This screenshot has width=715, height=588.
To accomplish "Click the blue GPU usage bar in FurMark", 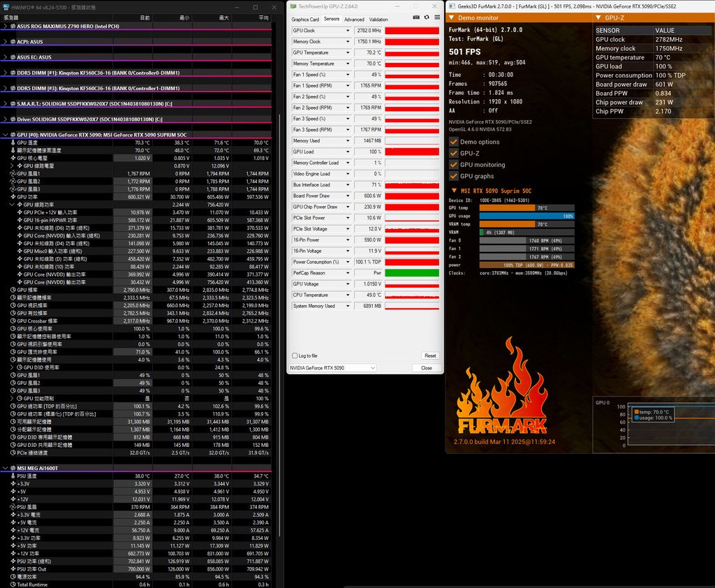I will click(526, 216).
